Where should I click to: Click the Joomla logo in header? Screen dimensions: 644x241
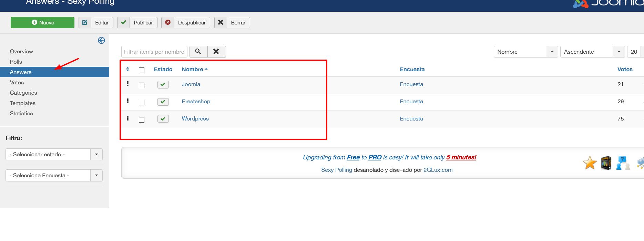tap(608, 3)
